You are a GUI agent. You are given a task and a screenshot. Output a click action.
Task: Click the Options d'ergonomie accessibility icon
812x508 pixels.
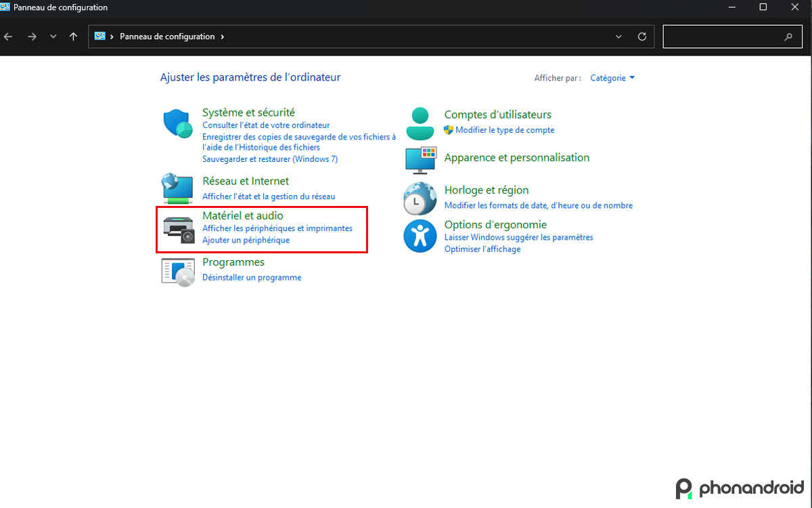click(x=420, y=236)
